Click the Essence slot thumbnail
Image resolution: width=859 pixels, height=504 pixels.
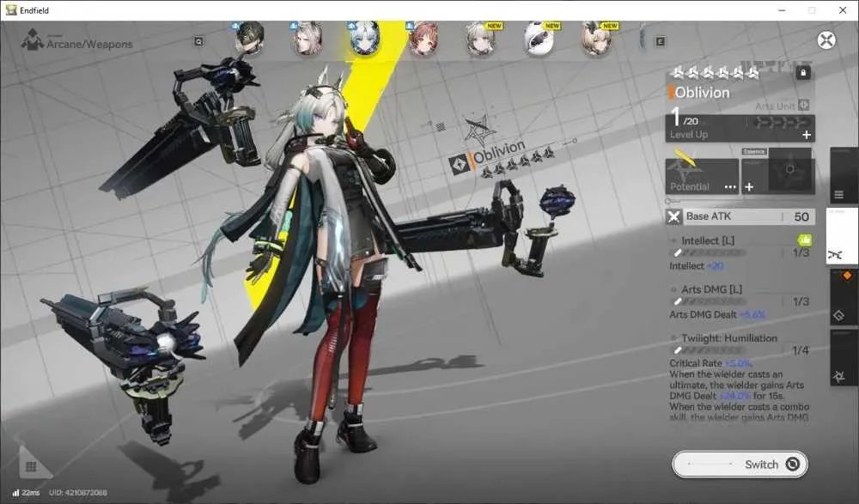point(789,169)
